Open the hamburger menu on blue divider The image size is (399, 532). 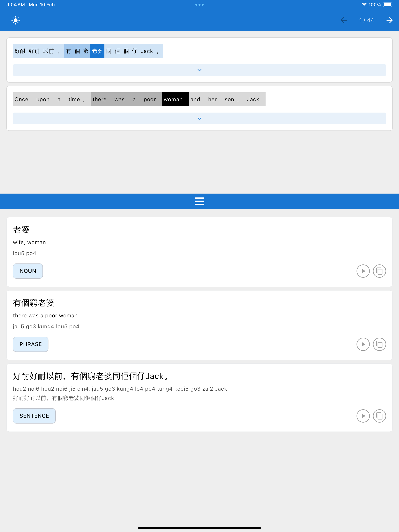(199, 201)
